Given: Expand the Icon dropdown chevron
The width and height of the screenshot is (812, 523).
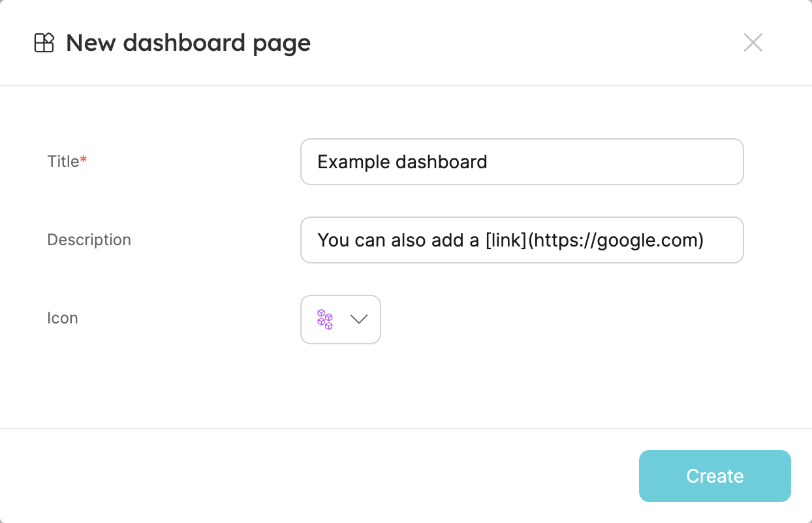Looking at the screenshot, I should coord(359,320).
